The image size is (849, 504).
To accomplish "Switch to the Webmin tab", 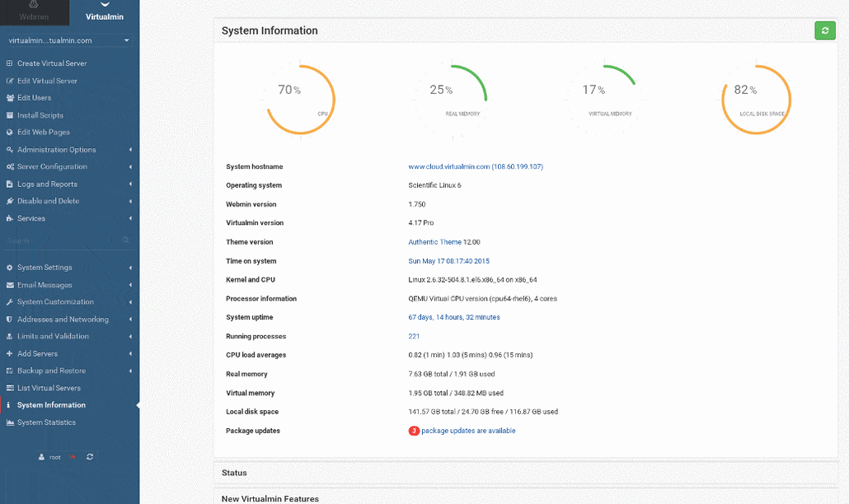I will pyautogui.click(x=34, y=12).
